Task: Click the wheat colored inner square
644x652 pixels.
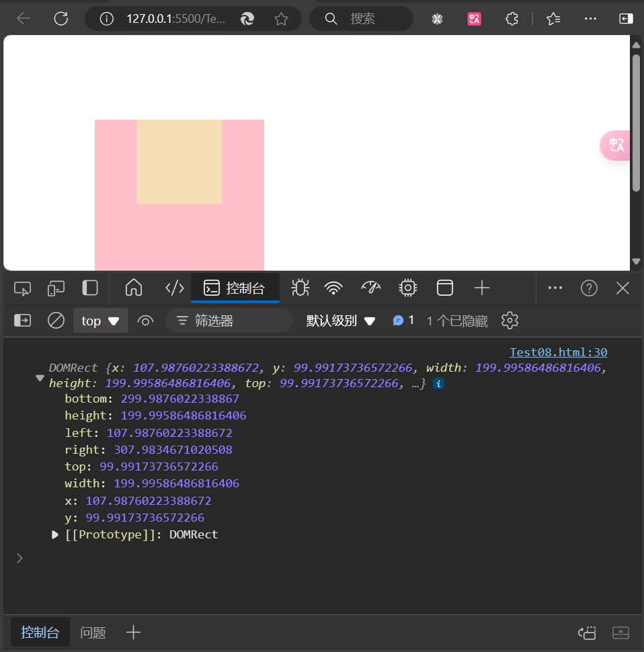Action: pyautogui.click(x=179, y=162)
